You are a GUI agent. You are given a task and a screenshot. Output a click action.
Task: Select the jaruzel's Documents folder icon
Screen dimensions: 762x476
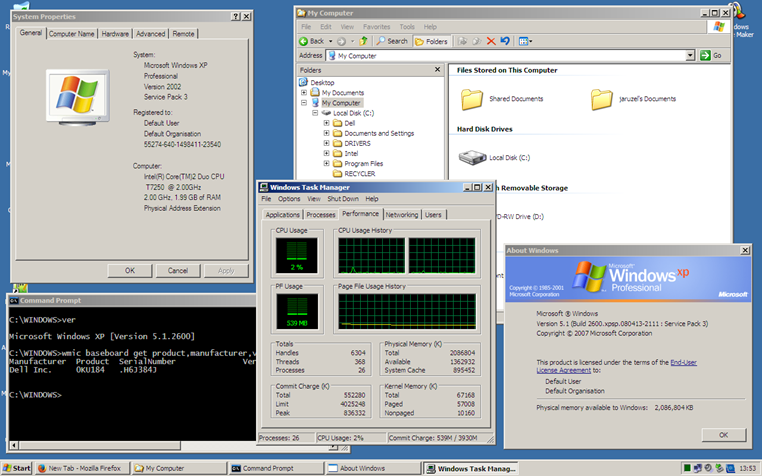602,99
